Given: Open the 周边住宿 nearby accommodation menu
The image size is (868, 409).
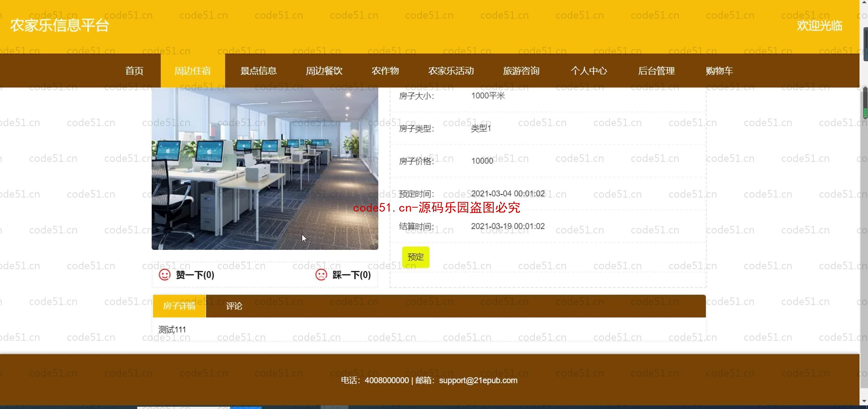Looking at the screenshot, I should (x=193, y=70).
